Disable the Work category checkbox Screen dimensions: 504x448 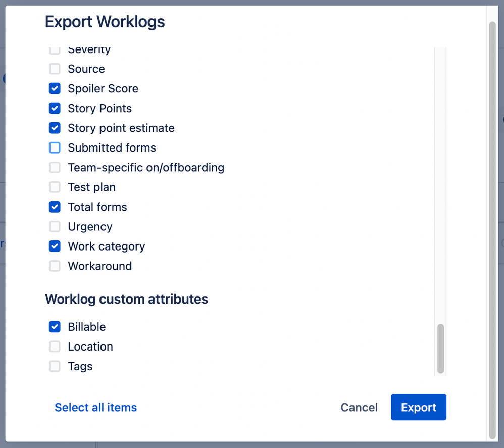click(x=54, y=246)
